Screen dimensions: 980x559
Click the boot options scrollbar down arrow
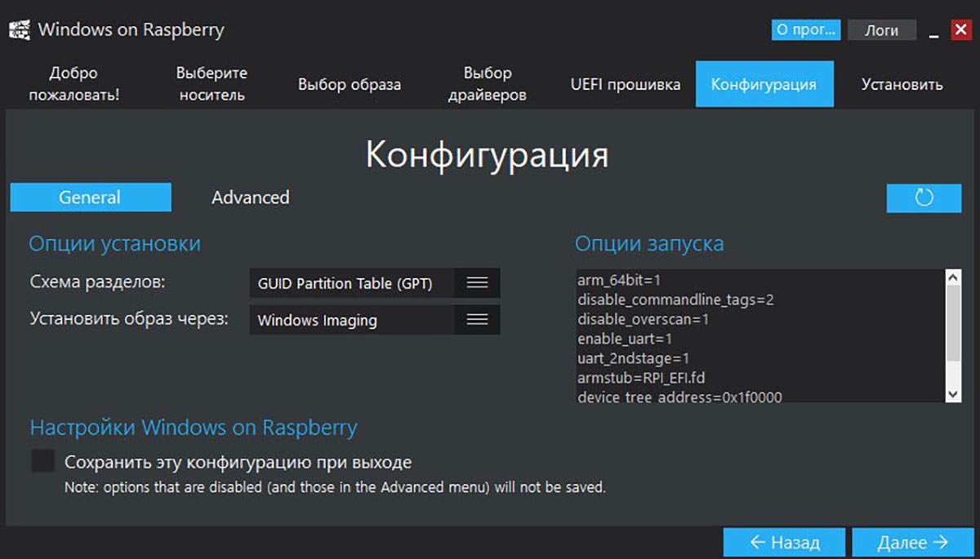[x=953, y=395]
